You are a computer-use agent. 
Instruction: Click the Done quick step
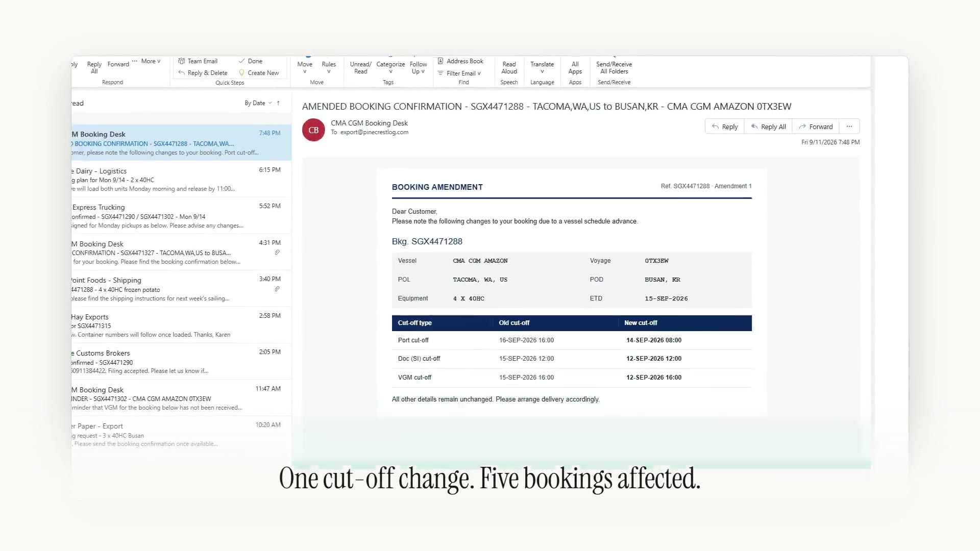pyautogui.click(x=250, y=61)
